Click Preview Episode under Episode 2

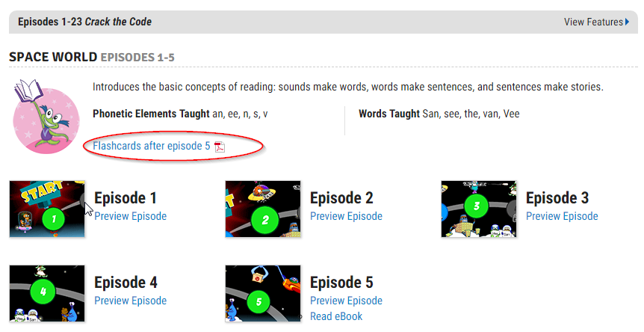click(346, 216)
